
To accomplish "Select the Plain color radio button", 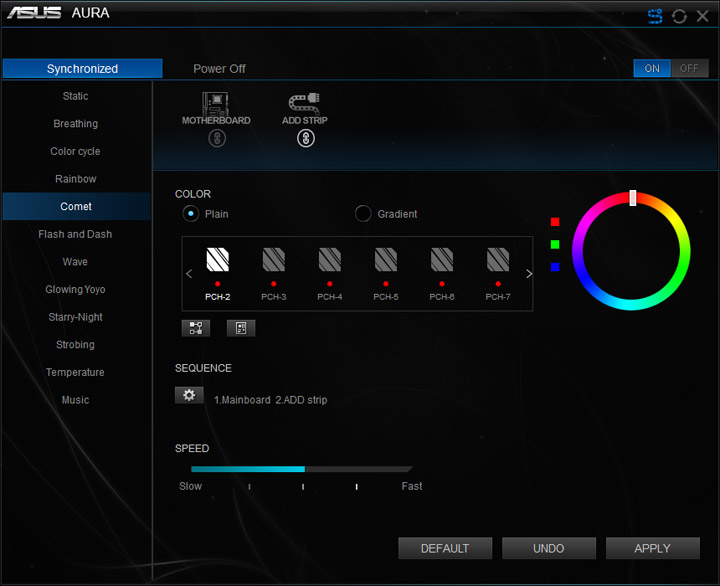I will tap(191, 214).
